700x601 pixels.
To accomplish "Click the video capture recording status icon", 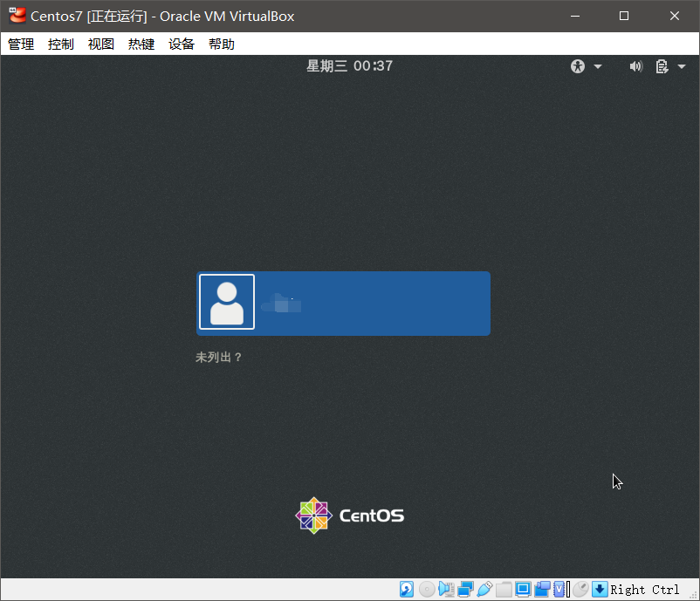I will 542,590.
